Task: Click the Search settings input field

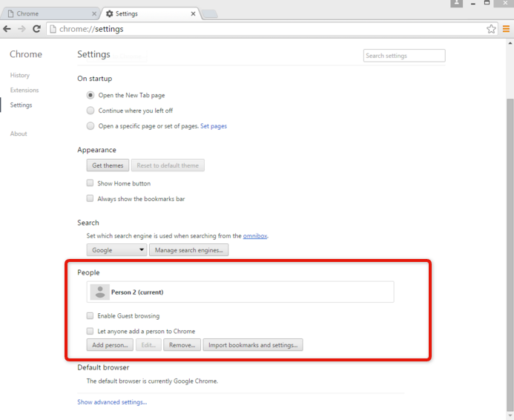Action: point(404,56)
